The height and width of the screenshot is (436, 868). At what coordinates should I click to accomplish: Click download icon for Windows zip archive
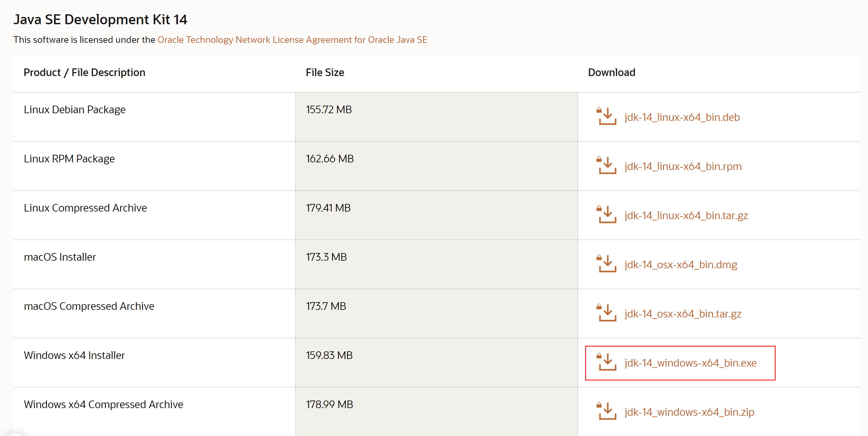(x=607, y=411)
